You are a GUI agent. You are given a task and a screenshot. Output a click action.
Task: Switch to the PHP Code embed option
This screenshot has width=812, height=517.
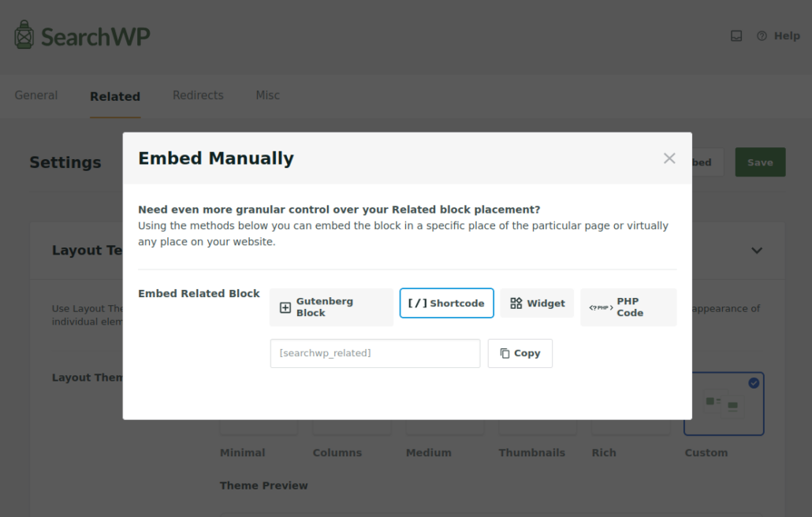click(x=628, y=307)
